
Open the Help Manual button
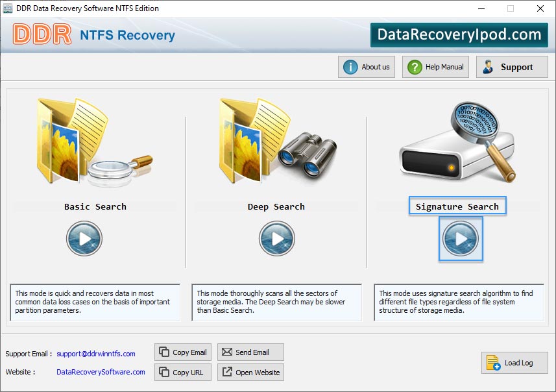click(x=435, y=67)
